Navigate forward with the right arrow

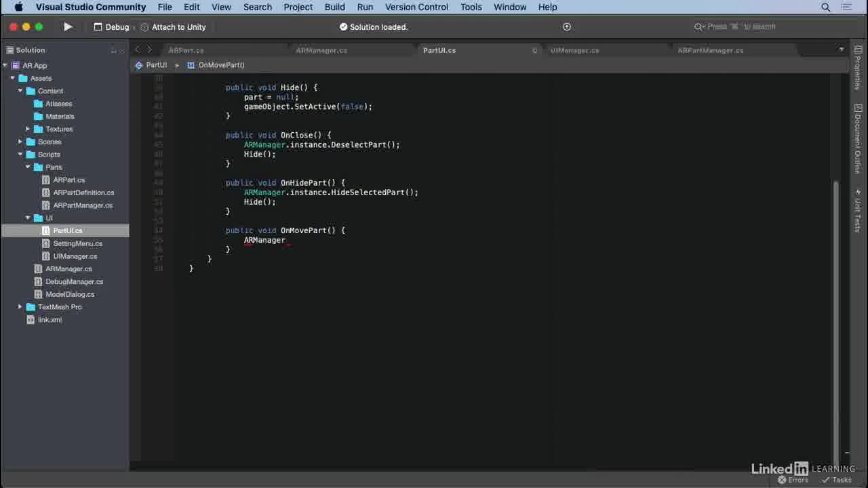click(x=150, y=49)
